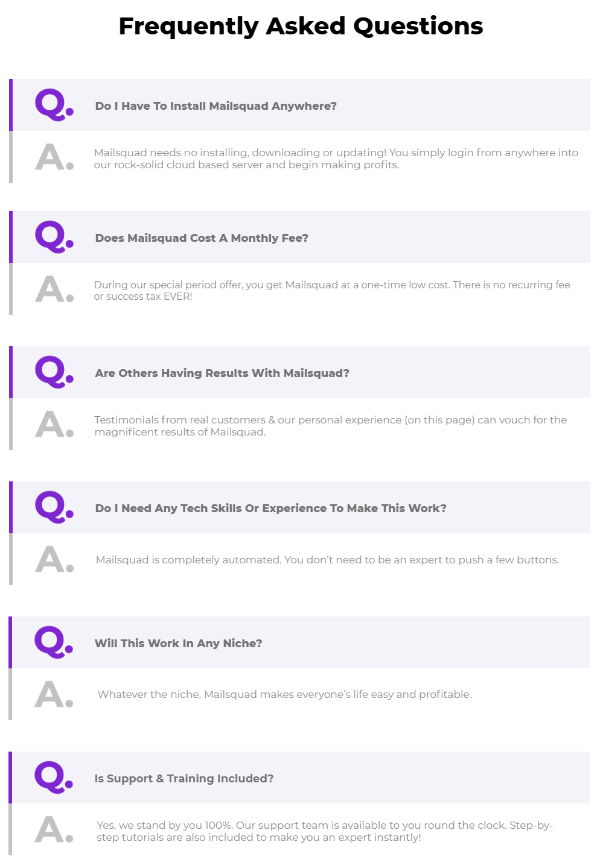The width and height of the screenshot is (600, 868).
Task: Click the answer about support team round the clock
Action: [x=325, y=831]
